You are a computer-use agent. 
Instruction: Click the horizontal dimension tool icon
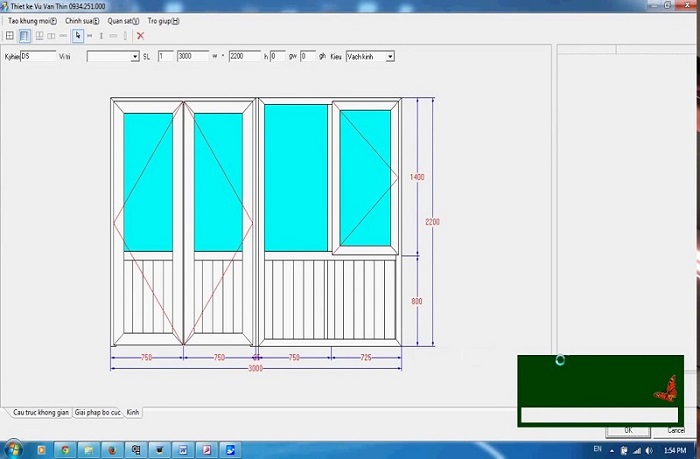pyautogui.click(x=90, y=36)
